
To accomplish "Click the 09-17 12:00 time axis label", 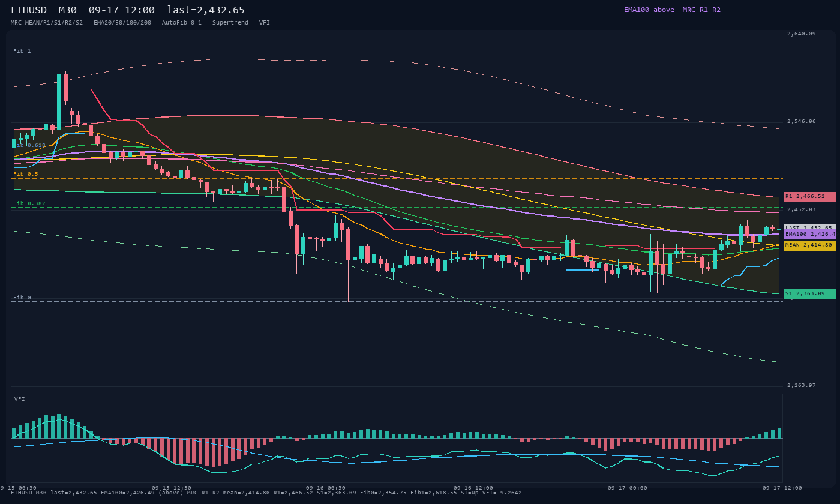I will click(782, 488).
